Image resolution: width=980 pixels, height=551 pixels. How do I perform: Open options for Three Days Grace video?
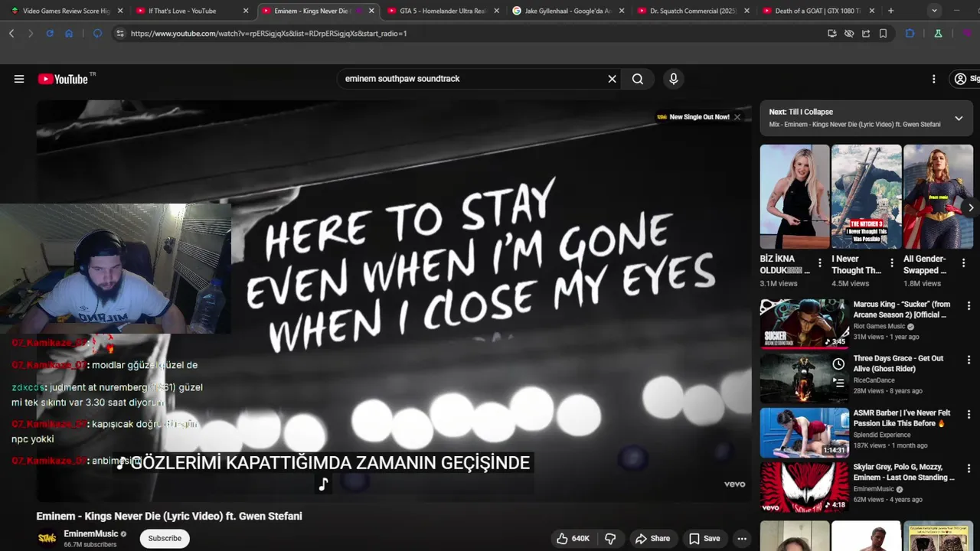[x=969, y=360]
